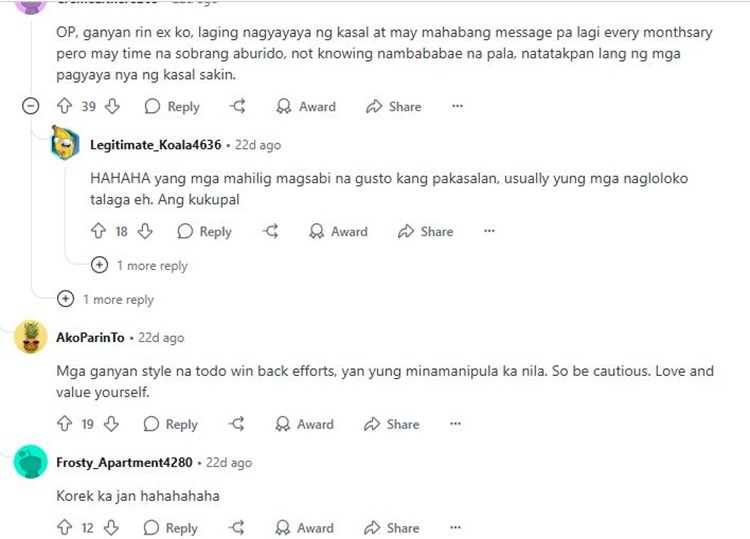Expand the outer 1 more reply link
This screenshot has width=750, height=539.
click(x=106, y=299)
